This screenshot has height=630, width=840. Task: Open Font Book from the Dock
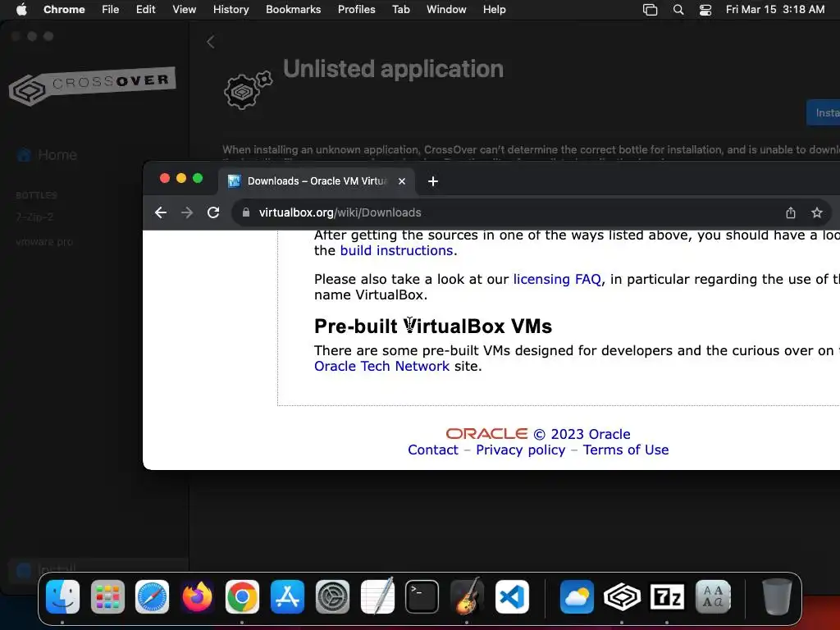(713, 596)
